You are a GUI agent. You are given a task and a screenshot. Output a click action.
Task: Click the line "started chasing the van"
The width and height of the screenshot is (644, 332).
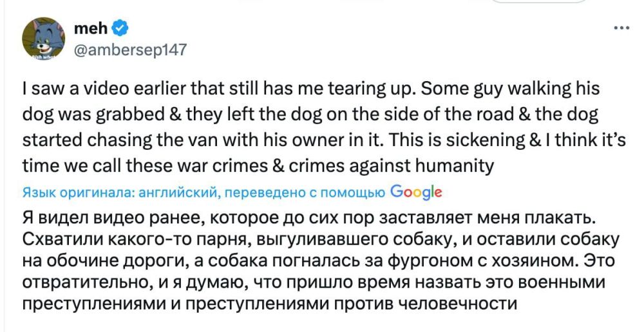(324, 141)
